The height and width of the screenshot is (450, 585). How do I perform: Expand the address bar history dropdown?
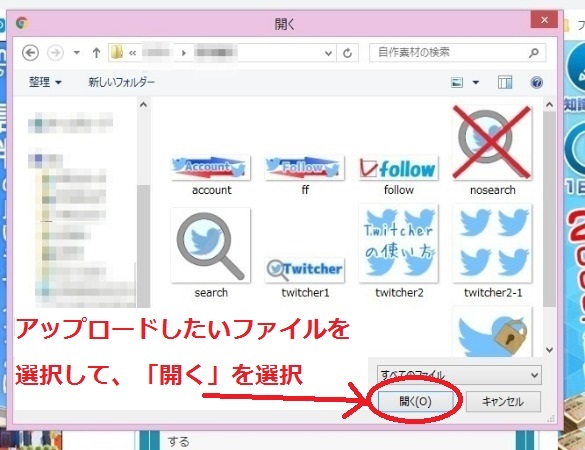328,53
